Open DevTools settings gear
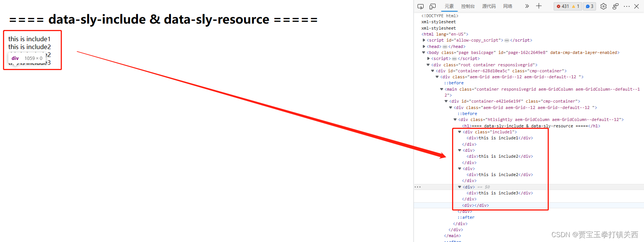 604,6
